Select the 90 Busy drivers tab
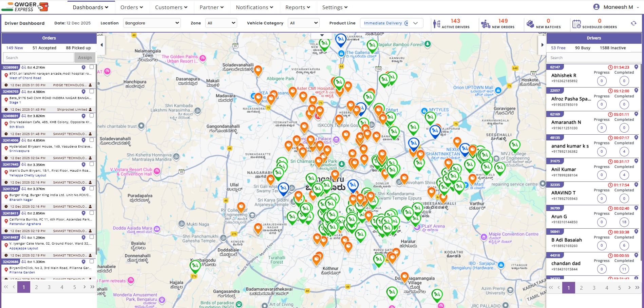The width and height of the screenshot is (644, 308). (583, 48)
